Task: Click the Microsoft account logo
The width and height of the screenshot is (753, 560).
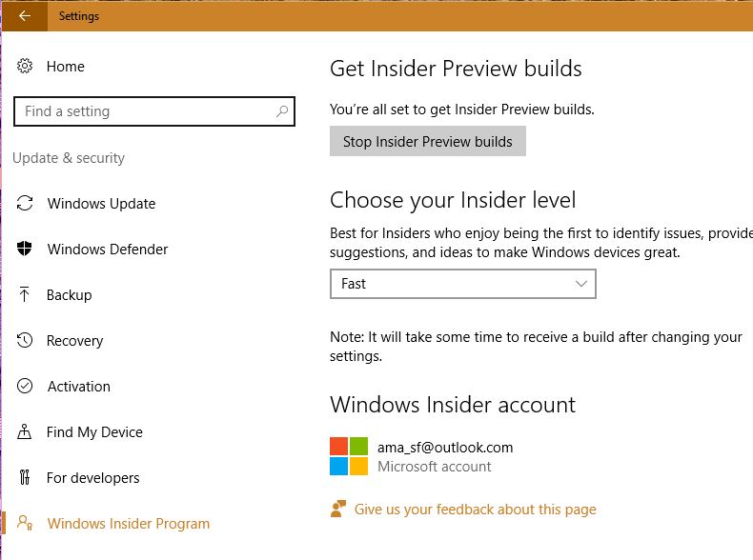Action: point(349,456)
